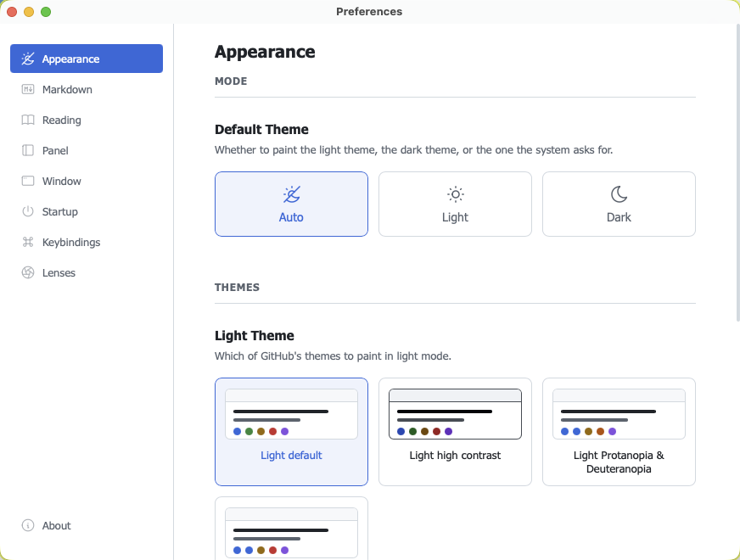
Task: Choose Light default theme mode
Action: (x=455, y=204)
